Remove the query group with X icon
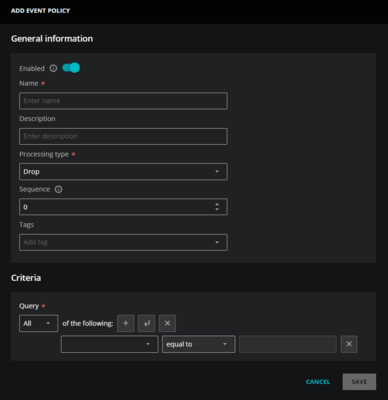The image size is (388, 400). click(x=167, y=323)
